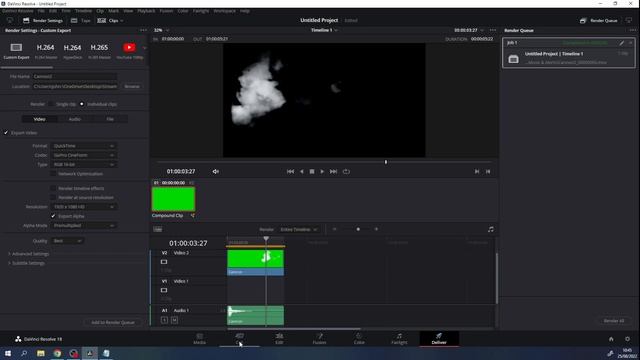Toggle the Tape panel button
Viewport: 640px width, 360px height.
pos(80,20)
